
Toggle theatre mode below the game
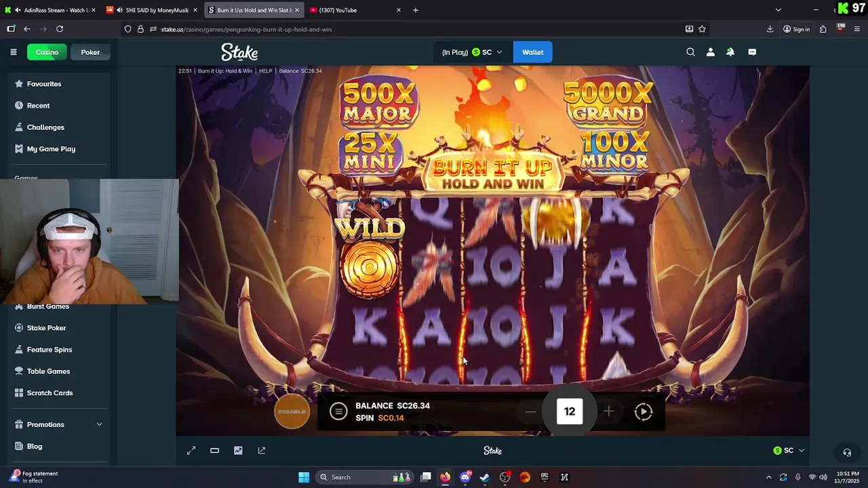[214, 451]
